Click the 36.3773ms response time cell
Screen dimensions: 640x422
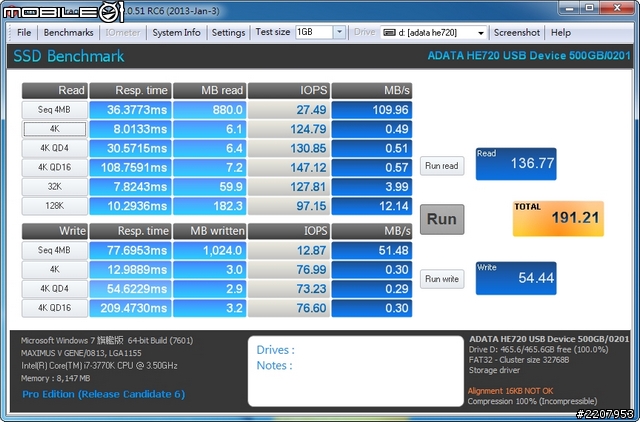point(130,110)
